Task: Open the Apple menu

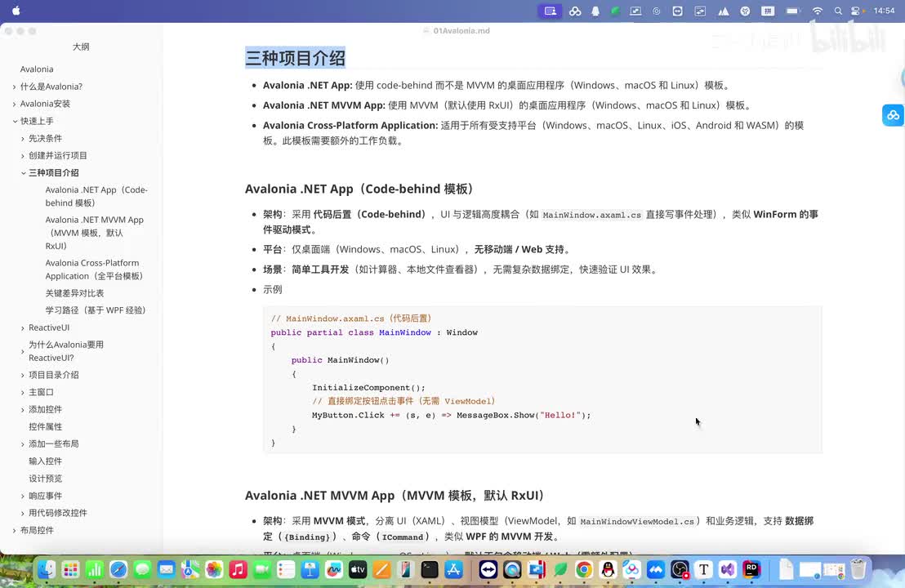Action: [16, 11]
